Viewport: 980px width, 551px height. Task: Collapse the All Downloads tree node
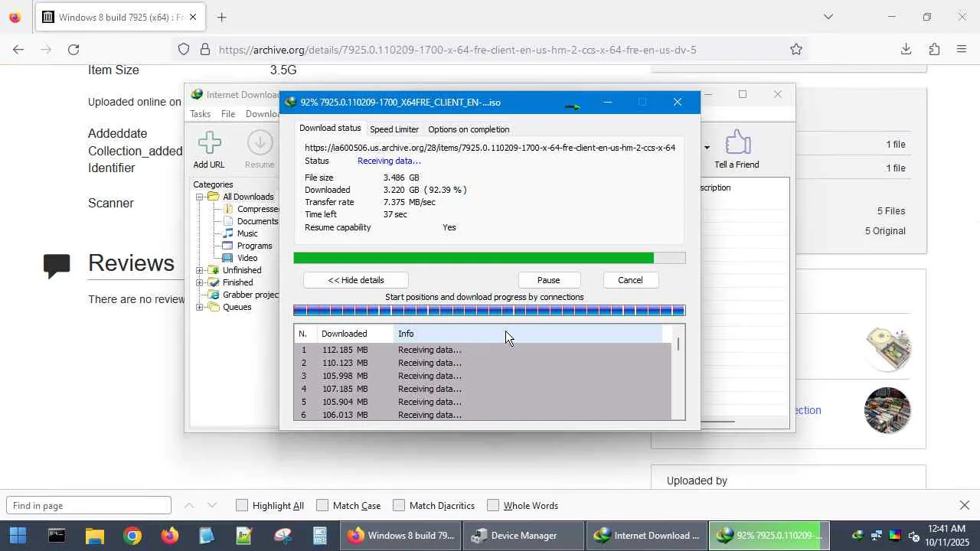coord(200,197)
